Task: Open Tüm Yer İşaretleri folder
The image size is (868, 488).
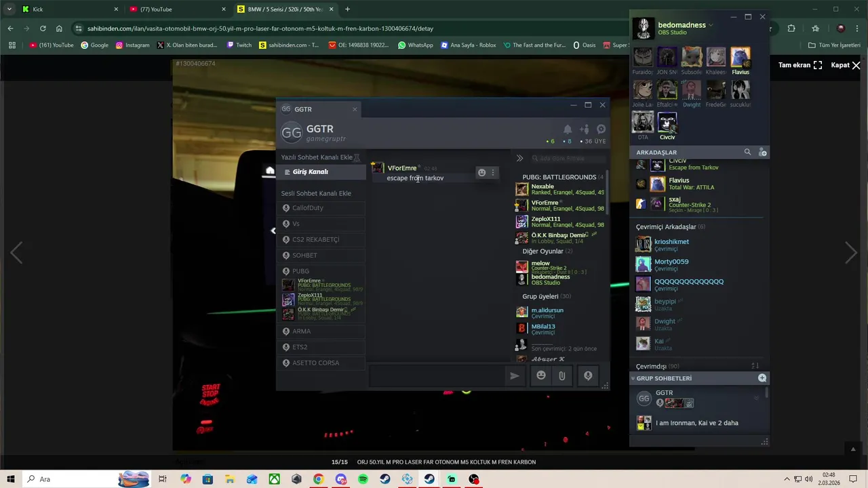Action: click(834, 45)
